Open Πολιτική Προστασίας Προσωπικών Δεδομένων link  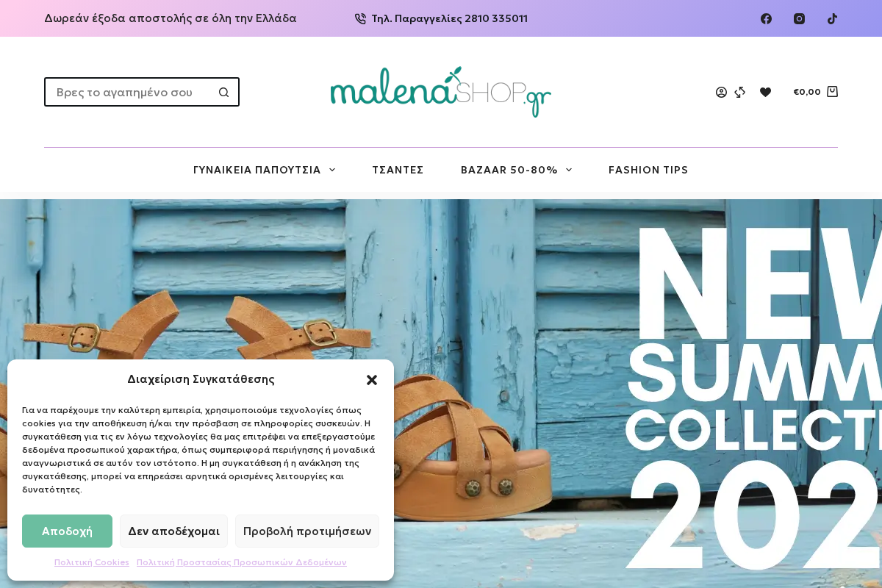point(241,562)
